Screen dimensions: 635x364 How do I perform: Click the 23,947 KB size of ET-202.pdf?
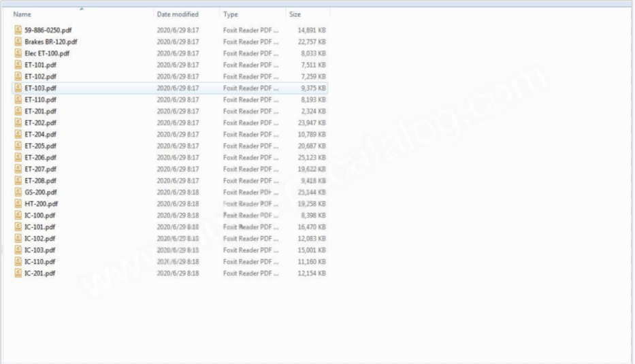[x=312, y=122]
